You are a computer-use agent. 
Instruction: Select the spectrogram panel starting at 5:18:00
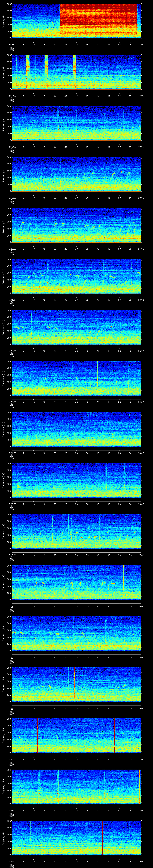(76, 123)
